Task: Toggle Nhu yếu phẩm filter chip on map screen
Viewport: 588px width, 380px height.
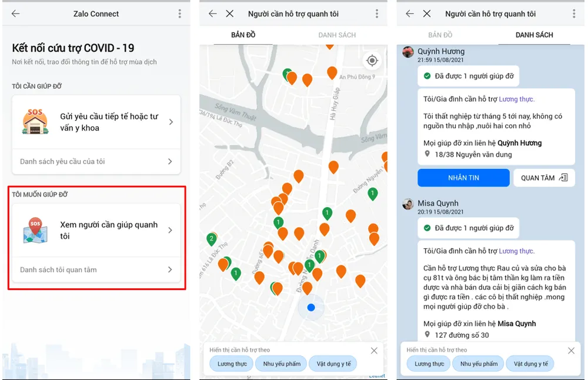Action: tap(282, 364)
